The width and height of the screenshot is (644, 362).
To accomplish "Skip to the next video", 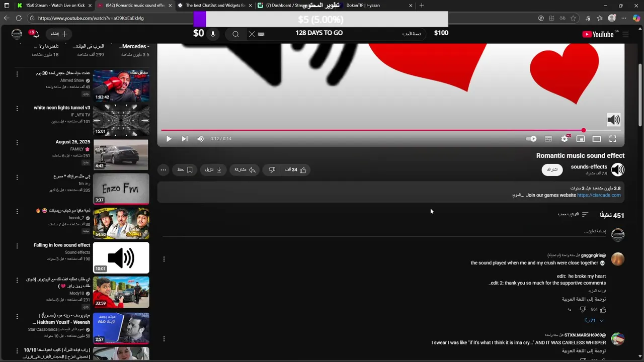I will click(x=185, y=139).
